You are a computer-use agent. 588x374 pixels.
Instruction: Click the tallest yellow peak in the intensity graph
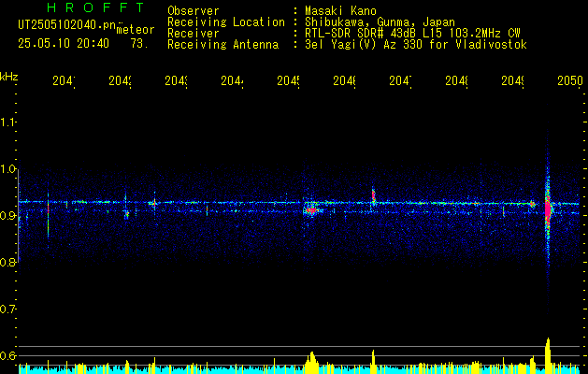point(548,355)
